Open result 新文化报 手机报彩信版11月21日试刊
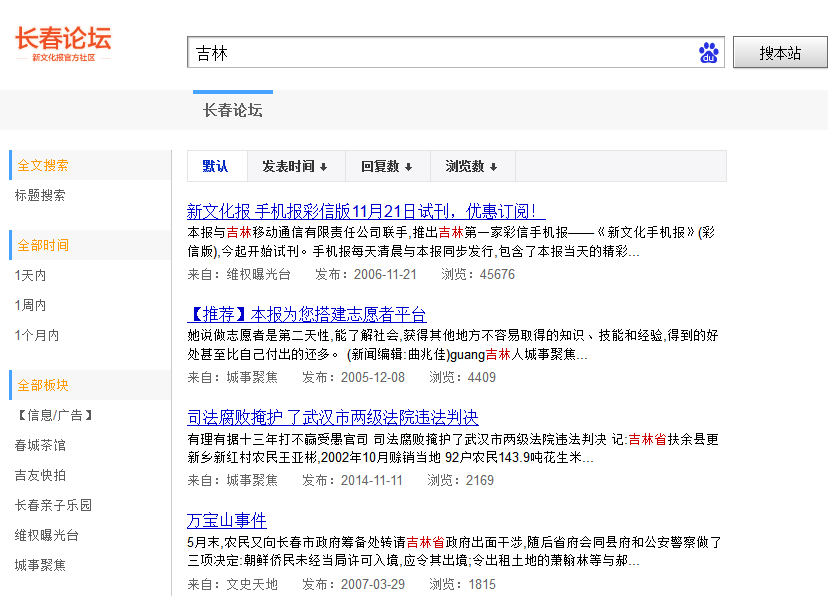Viewport: 828px width, 596px height. click(366, 211)
